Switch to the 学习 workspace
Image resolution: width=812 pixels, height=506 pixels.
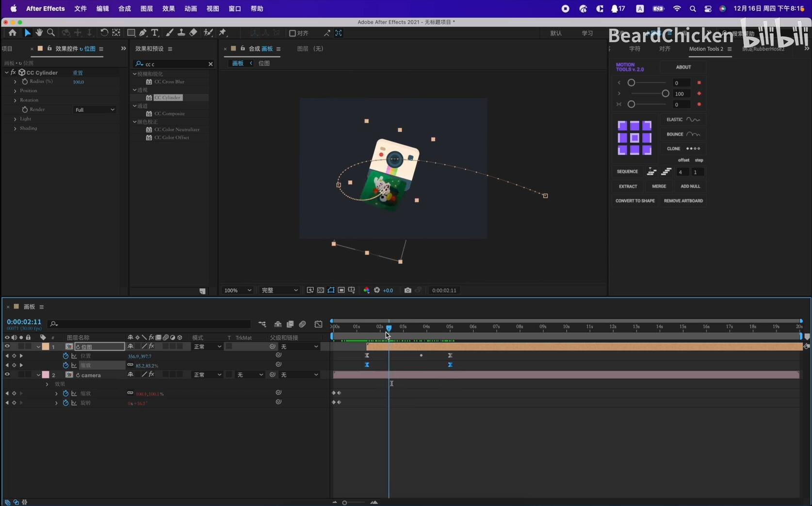coord(587,33)
